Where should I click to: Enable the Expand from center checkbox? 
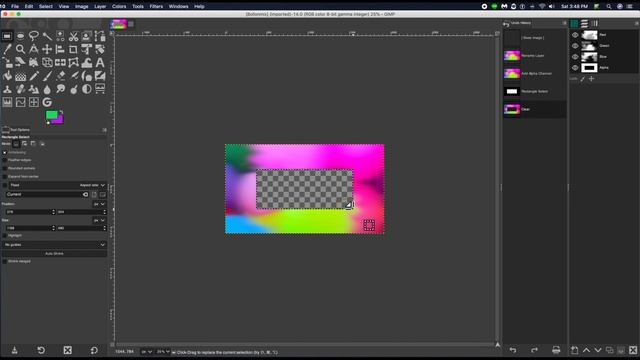coord(4,176)
